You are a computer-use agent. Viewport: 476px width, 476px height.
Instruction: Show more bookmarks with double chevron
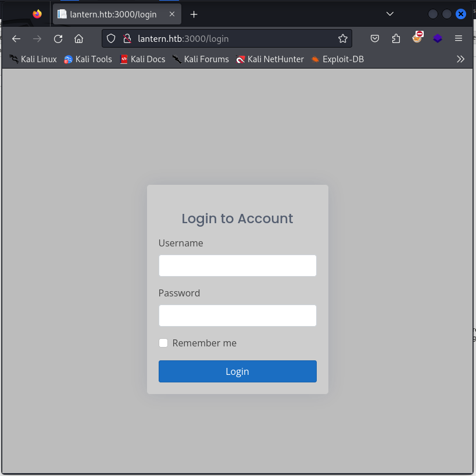pos(460,59)
